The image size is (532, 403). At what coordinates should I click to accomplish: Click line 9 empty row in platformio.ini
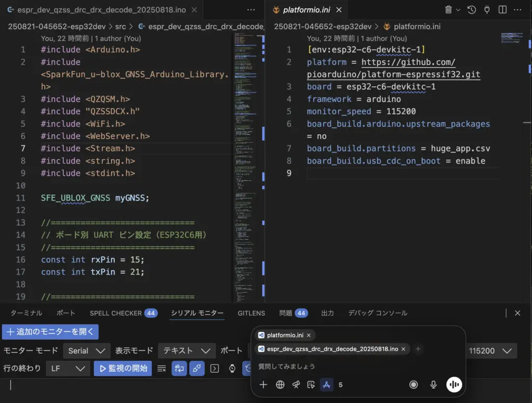click(x=403, y=173)
